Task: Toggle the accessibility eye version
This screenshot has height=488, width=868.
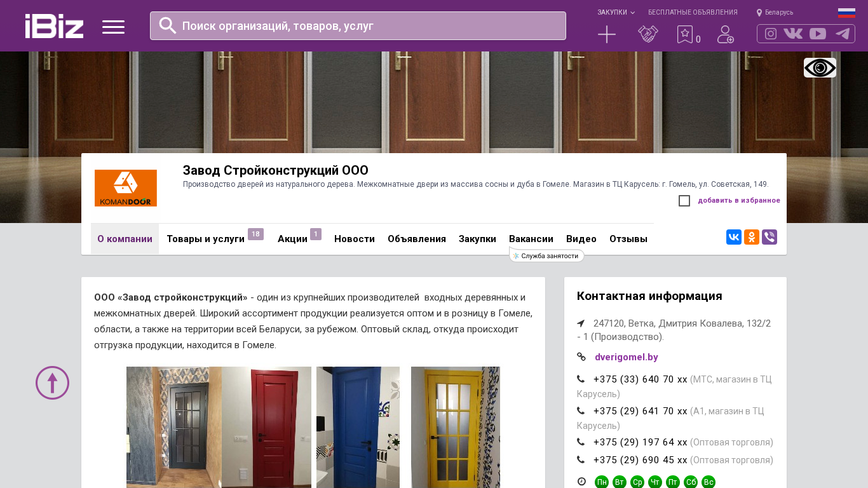Action: coord(820,68)
